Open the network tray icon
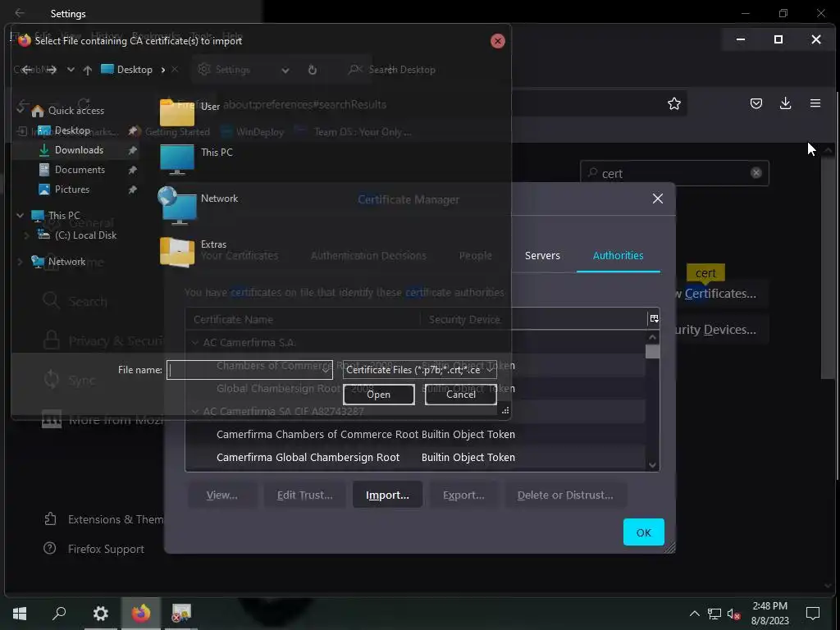This screenshot has width=840, height=630. [714, 614]
